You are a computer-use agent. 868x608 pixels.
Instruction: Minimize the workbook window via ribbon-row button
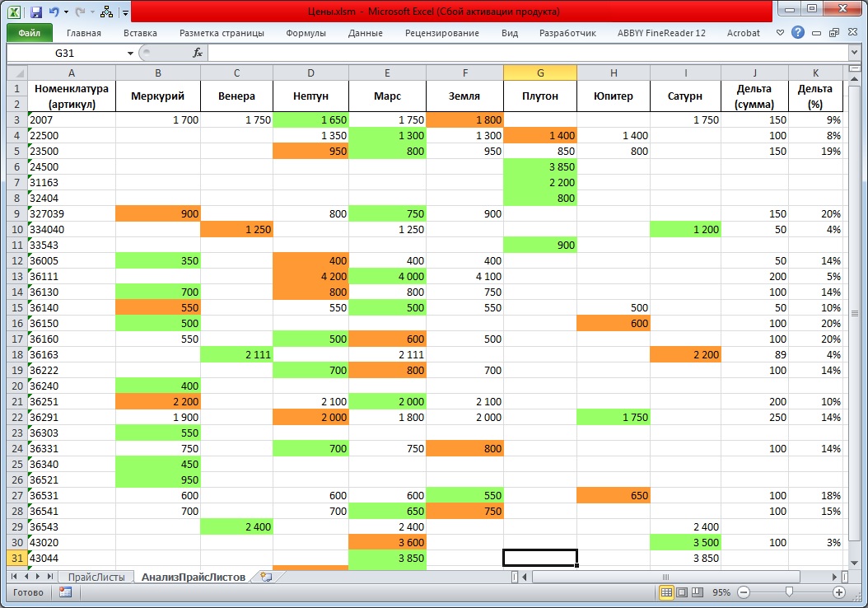pyautogui.click(x=816, y=33)
